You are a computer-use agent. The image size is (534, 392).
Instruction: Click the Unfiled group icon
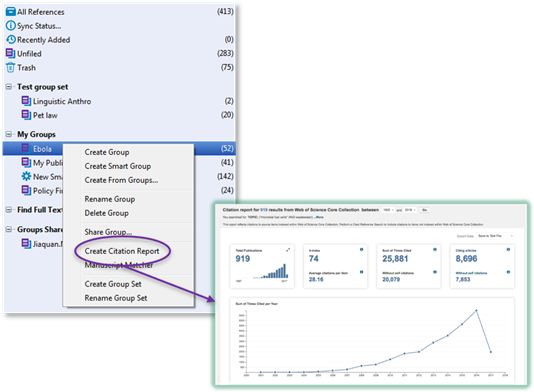[11, 53]
